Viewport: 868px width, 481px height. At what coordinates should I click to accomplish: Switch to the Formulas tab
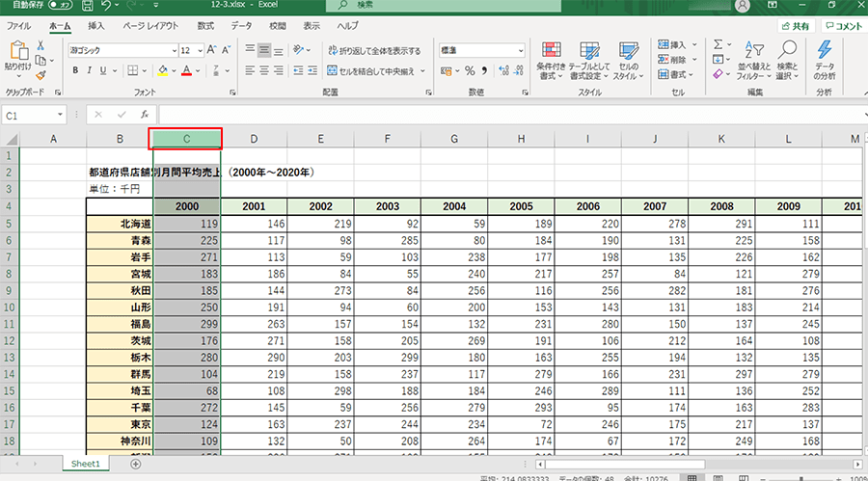[205, 26]
